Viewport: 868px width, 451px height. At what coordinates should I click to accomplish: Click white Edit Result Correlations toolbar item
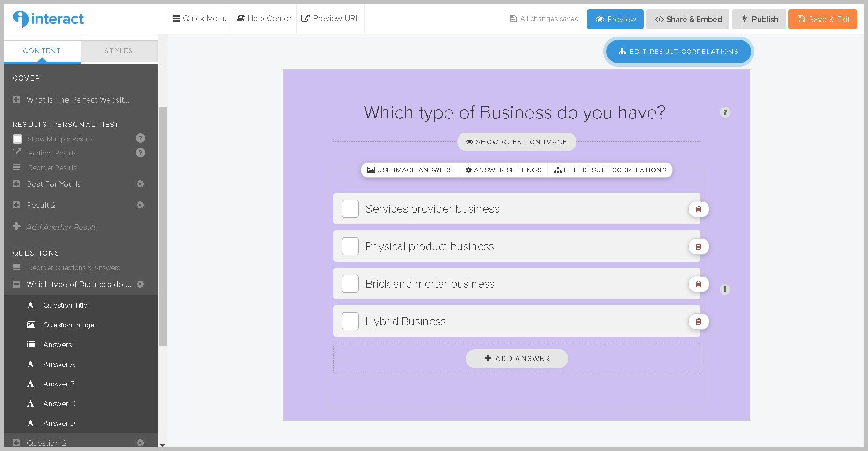pos(611,170)
